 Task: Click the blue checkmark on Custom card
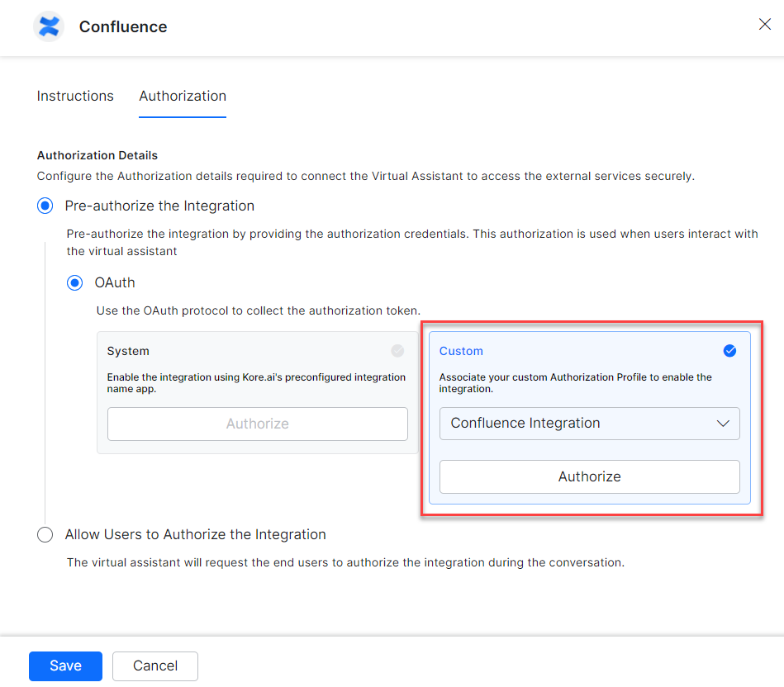(x=729, y=351)
